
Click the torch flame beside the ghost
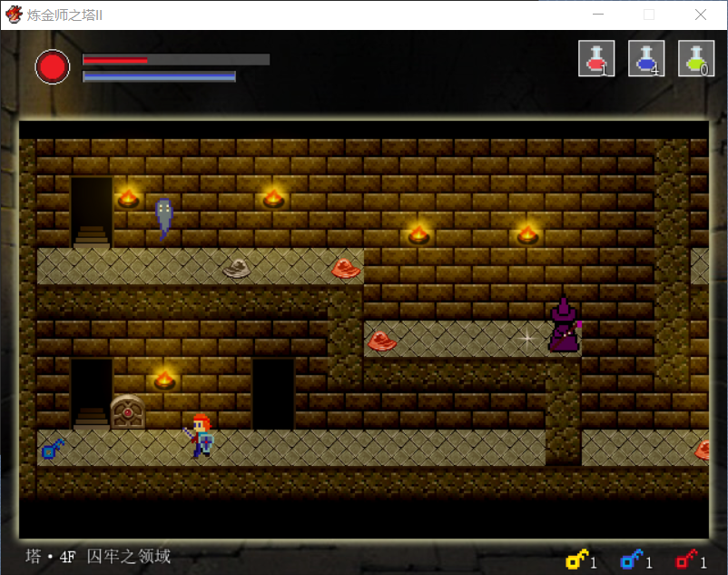click(128, 197)
